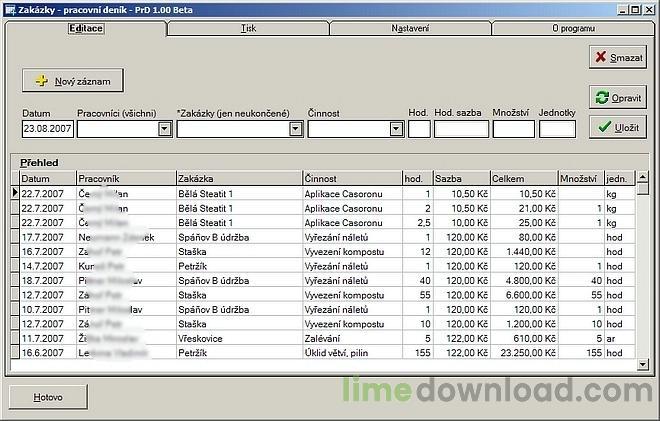Click the Množství input field
Viewport: 660px width, 421px height.
click(513, 129)
